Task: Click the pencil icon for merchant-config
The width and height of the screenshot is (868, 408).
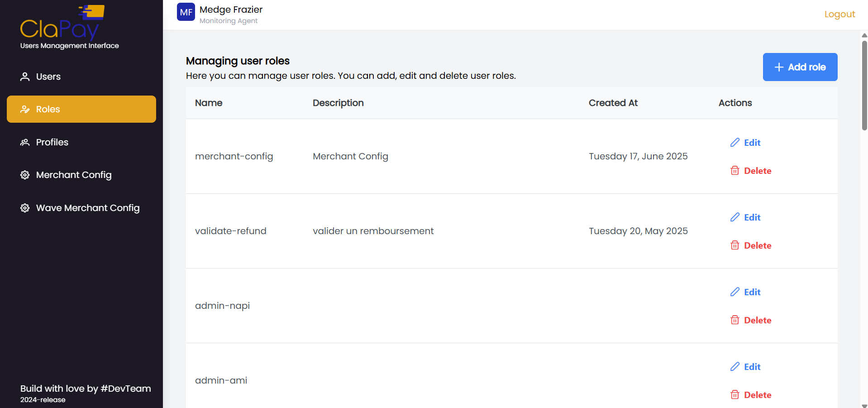Action: pos(734,143)
